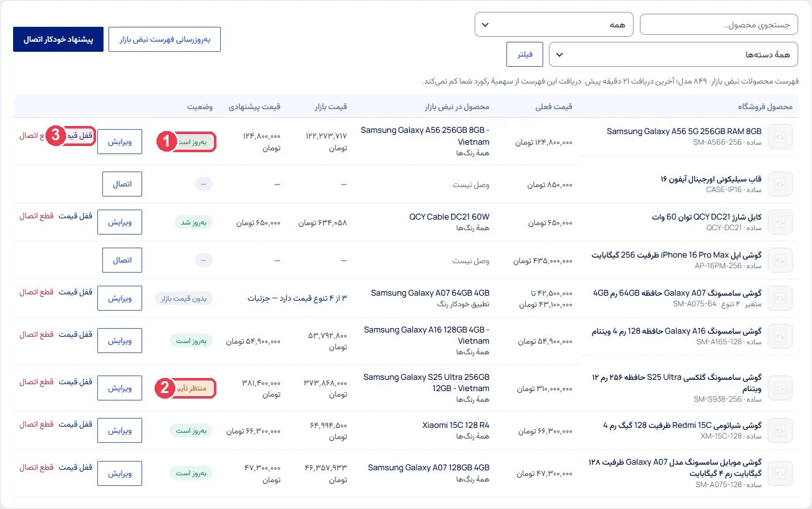
Task: Click the SKU text SM-S938-256
Action: [717, 399]
